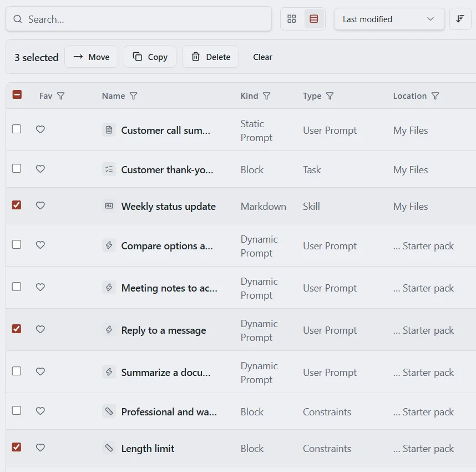The width and height of the screenshot is (476, 472).
Task: Copy the selected items
Action: pos(150,57)
